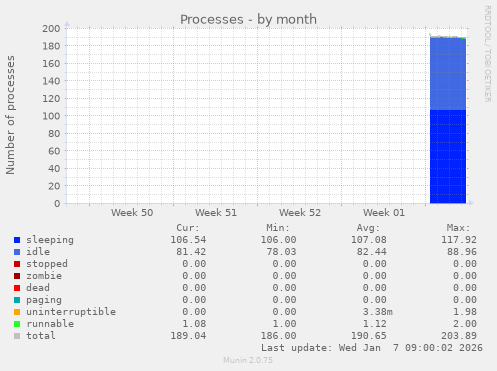This screenshot has width=497, height=371.
Task: Click the 'Week 51' axis label
Action: 216,213
